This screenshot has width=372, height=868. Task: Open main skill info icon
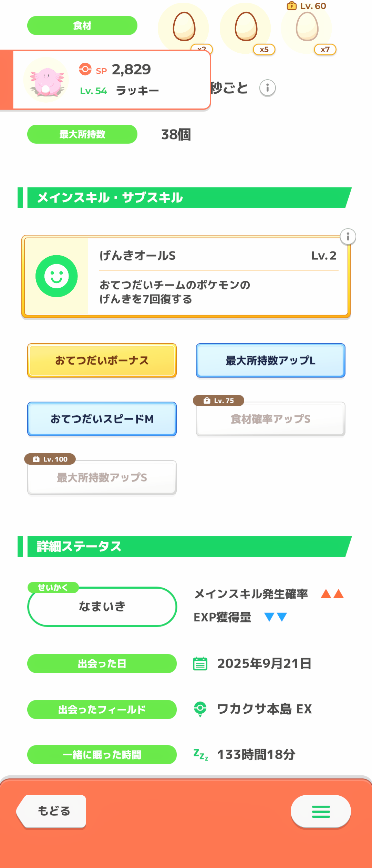pos(348,237)
